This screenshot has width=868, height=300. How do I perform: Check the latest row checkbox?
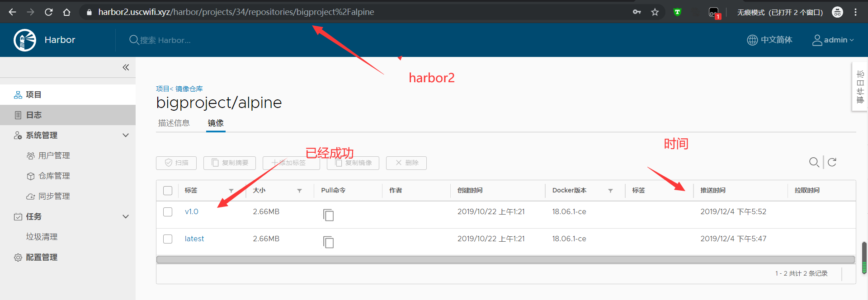pyautogui.click(x=168, y=239)
